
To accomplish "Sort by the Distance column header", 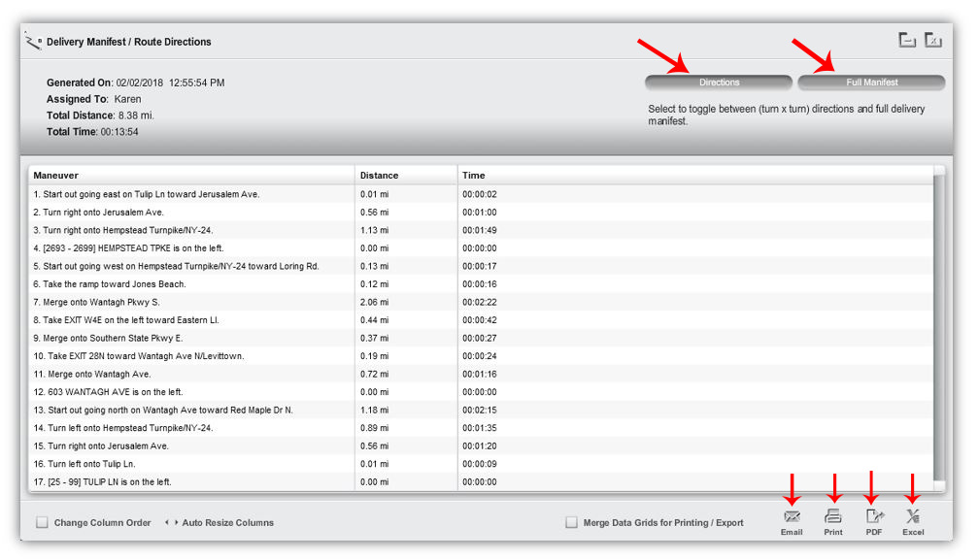I will [406, 176].
